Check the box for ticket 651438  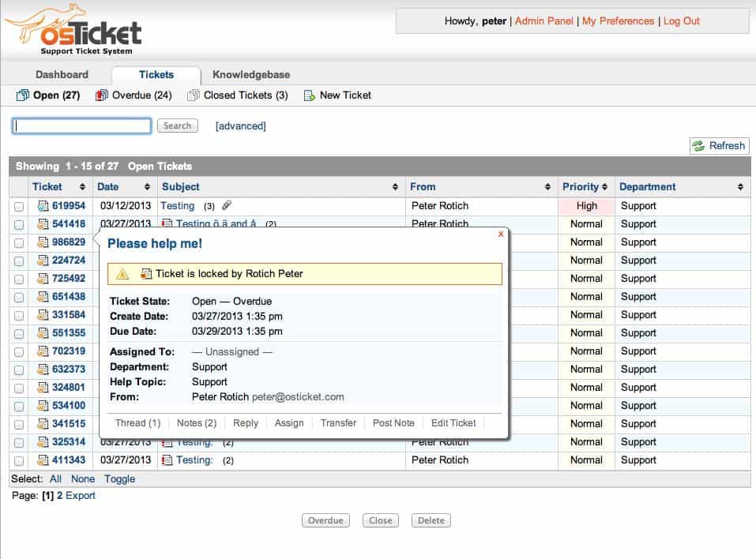(19, 298)
